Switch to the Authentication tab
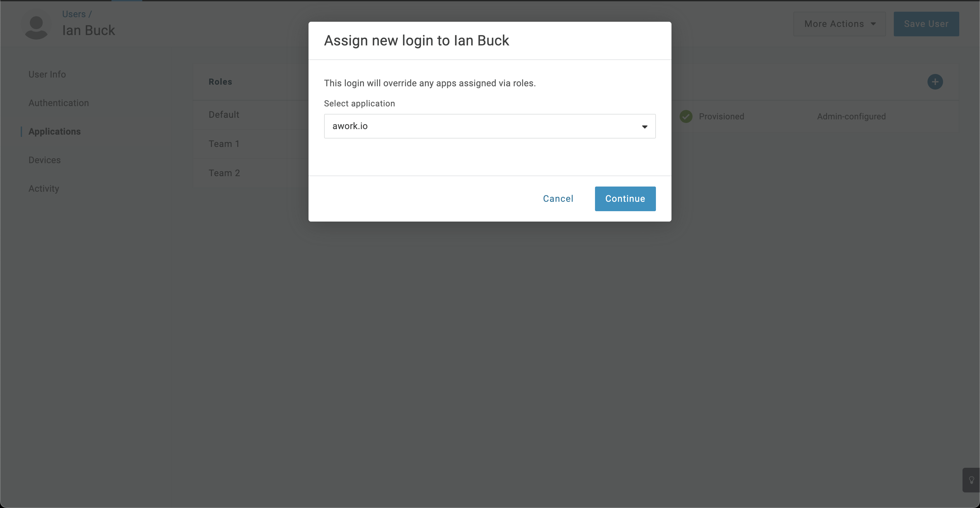The height and width of the screenshot is (508, 980). tap(59, 103)
